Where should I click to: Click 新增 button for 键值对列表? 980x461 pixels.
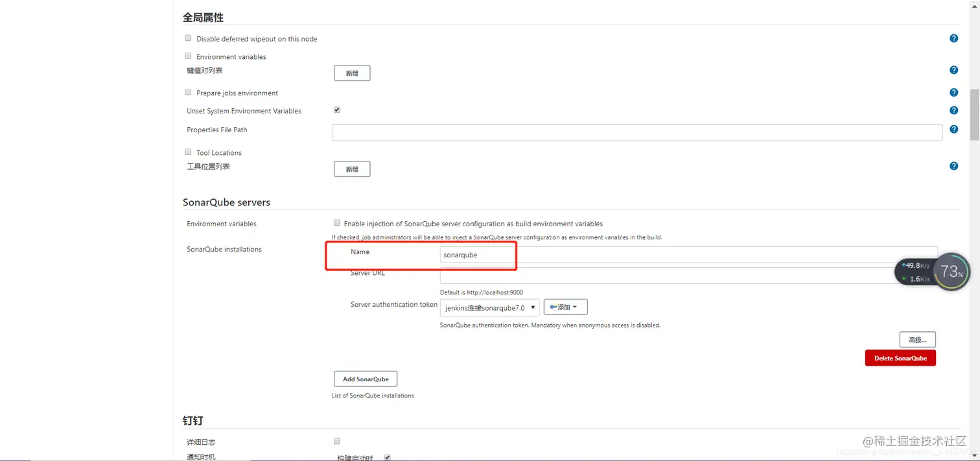(352, 73)
